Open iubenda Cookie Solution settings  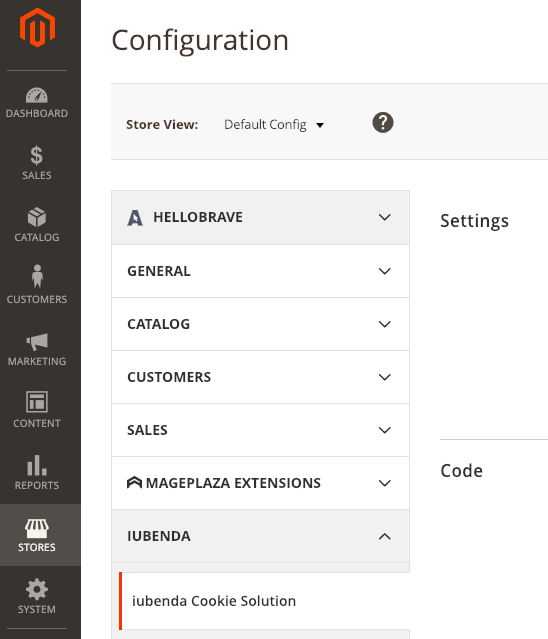coord(265,601)
